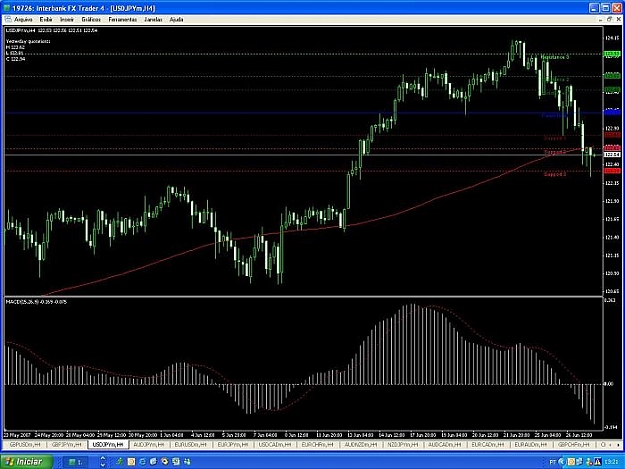This screenshot has width=625, height=469.
Task: Click the Yesterday quotations text
Action: click(28, 41)
